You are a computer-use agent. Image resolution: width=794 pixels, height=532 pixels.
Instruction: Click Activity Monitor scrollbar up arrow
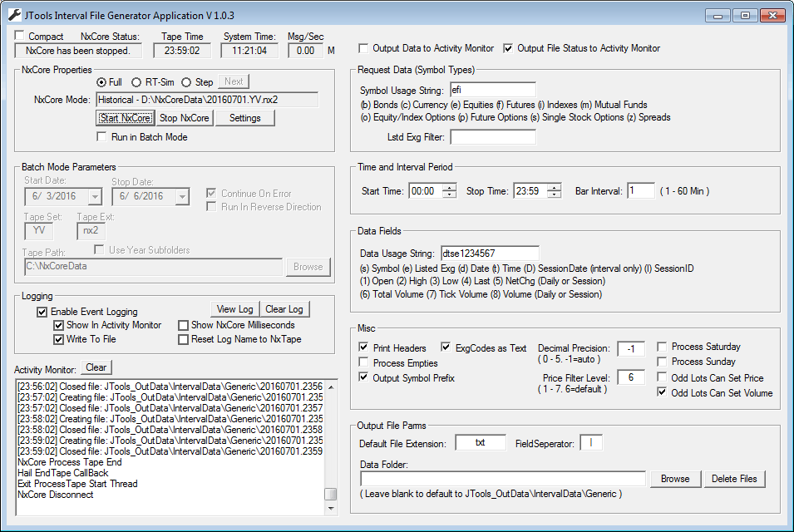click(x=331, y=387)
